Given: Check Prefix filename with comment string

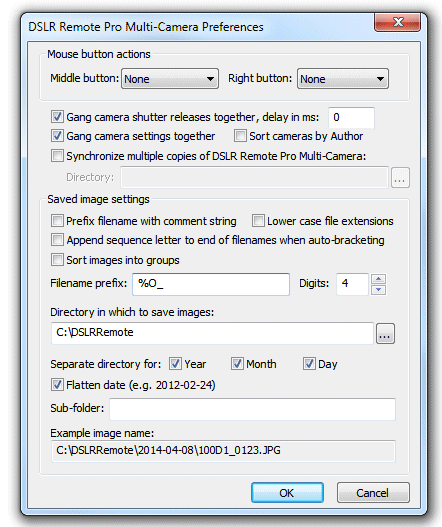Looking at the screenshot, I should [57, 221].
